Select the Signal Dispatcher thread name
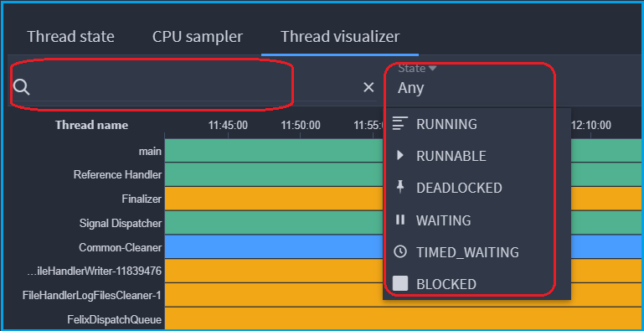Screen dimensions: 644x331 (x=121, y=223)
